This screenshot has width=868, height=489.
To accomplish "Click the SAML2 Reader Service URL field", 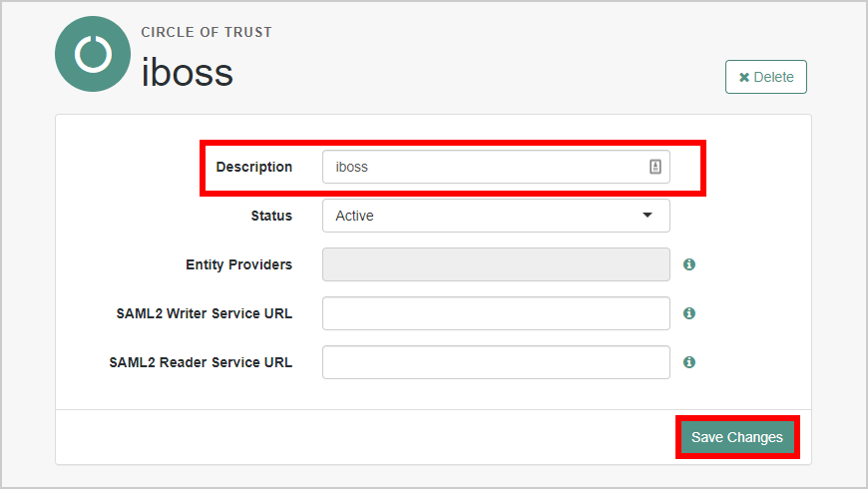I will [x=496, y=362].
